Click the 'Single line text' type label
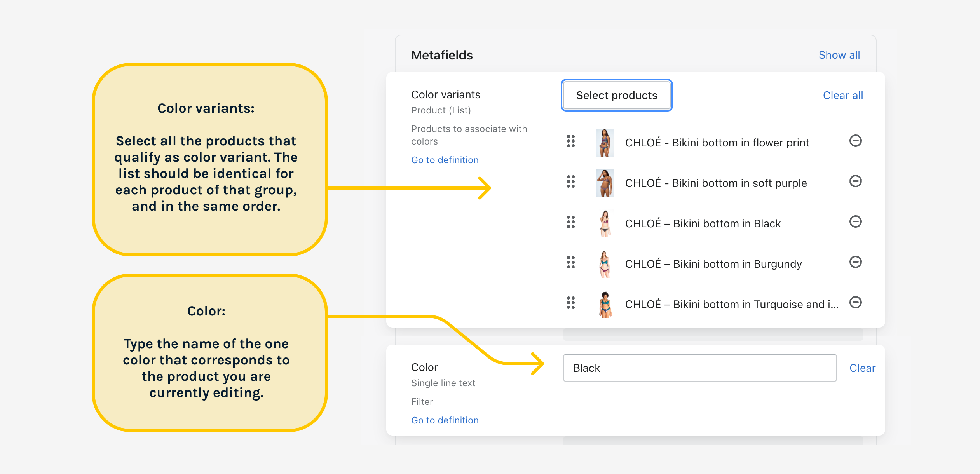 [443, 383]
